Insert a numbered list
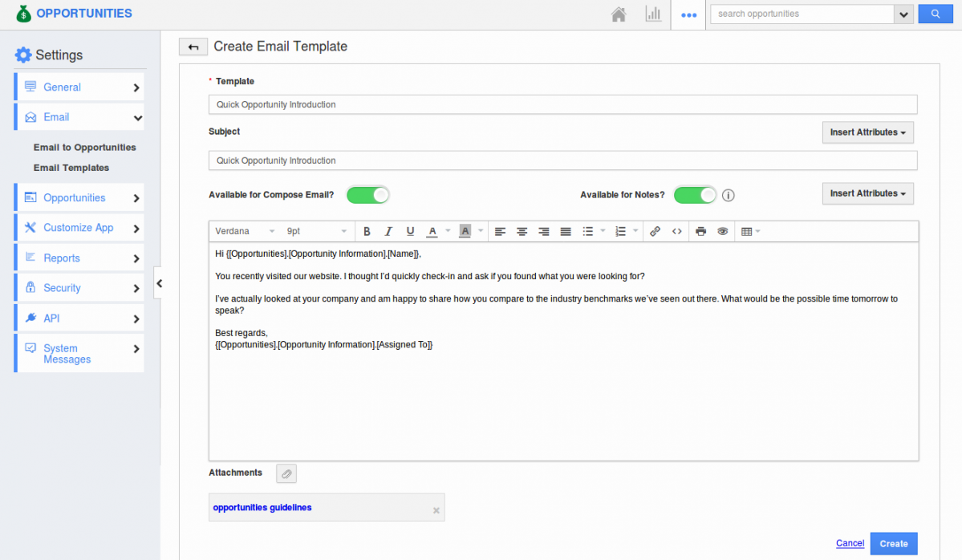 tap(620, 231)
